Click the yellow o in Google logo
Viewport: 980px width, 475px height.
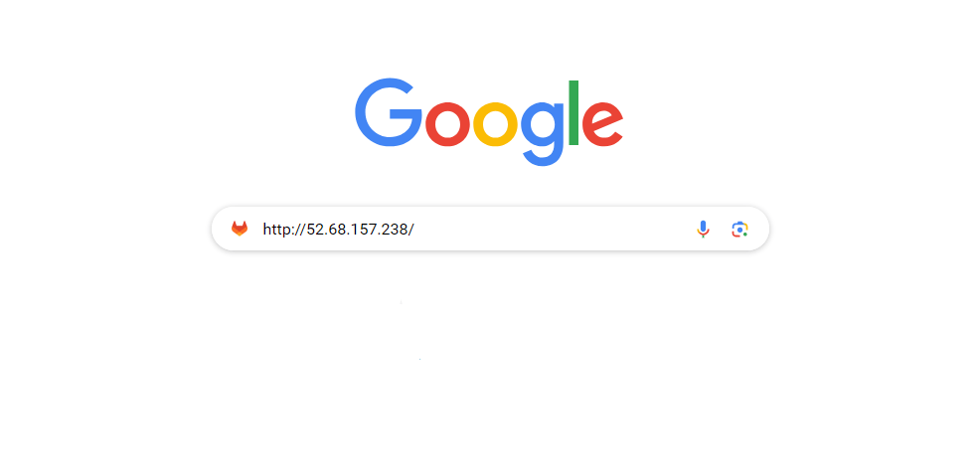(496, 124)
